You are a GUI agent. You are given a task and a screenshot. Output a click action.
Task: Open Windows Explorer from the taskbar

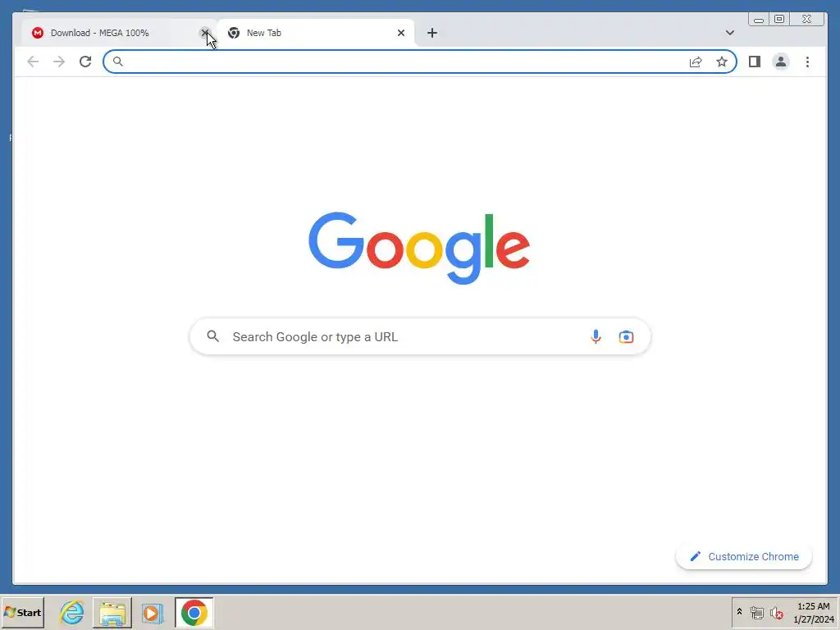tap(112, 612)
